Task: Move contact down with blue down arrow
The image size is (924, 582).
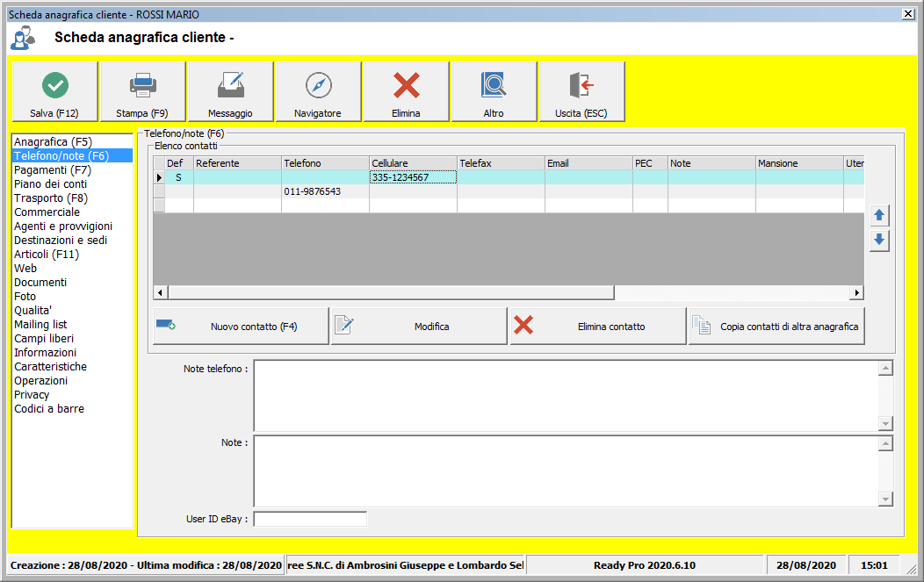Action: pyautogui.click(x=879, y=240)
